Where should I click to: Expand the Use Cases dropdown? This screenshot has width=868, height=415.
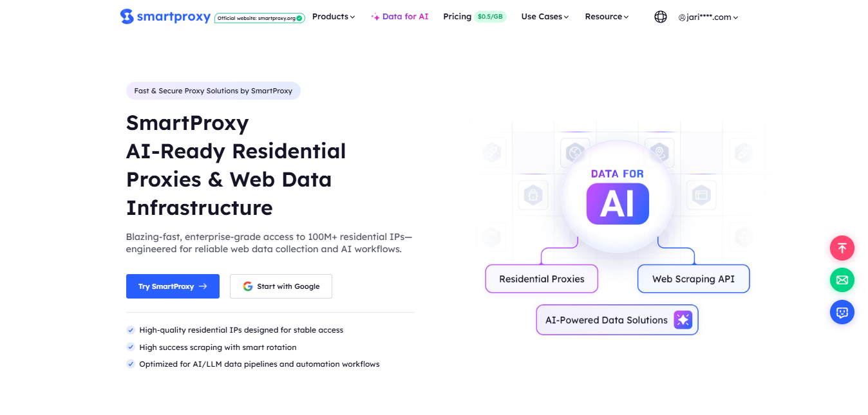point(545,17)
